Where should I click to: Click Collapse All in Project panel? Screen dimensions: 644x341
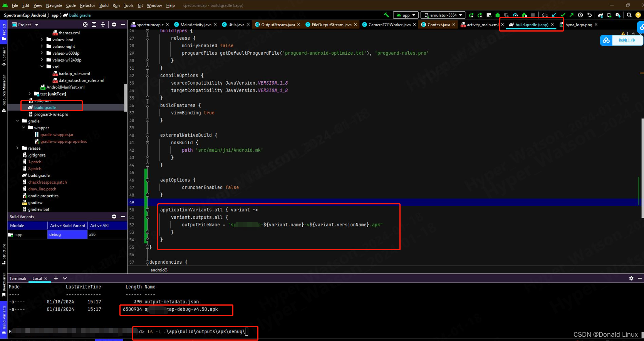point(103,25)
